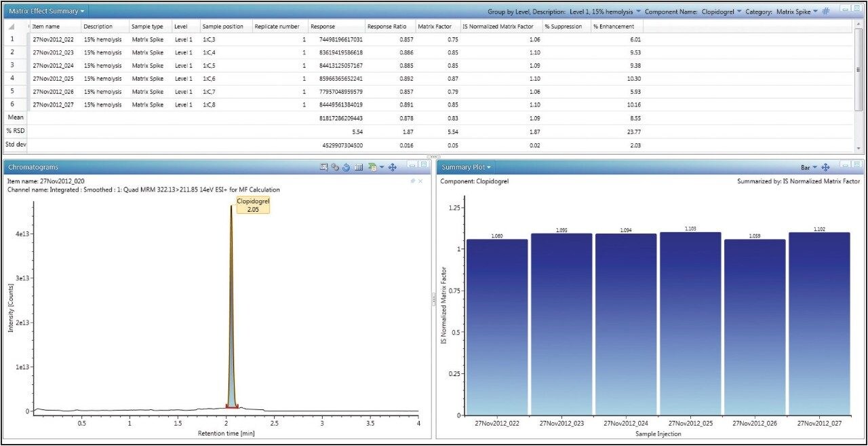Open the Matrix Effect Summary panel menu
The width and height of the screenshot is (868, 446).
pos(47,12)
